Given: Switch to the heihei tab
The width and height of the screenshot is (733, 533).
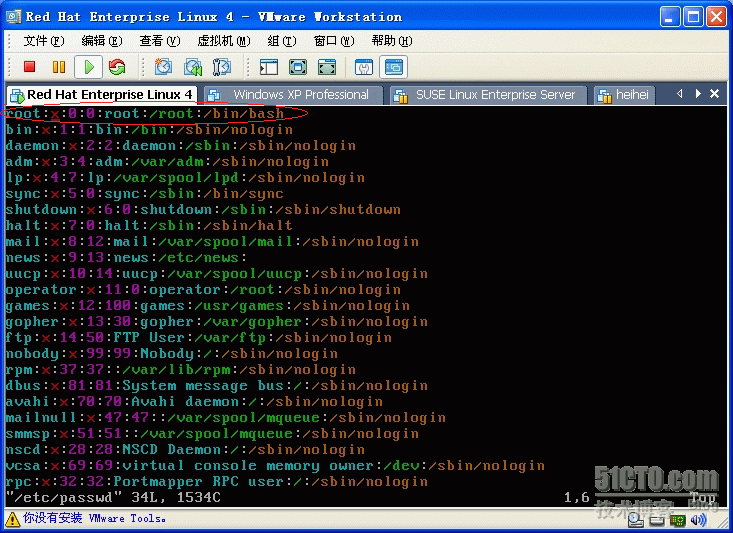Looking at the screenshot, I should (x=624, y=95).
